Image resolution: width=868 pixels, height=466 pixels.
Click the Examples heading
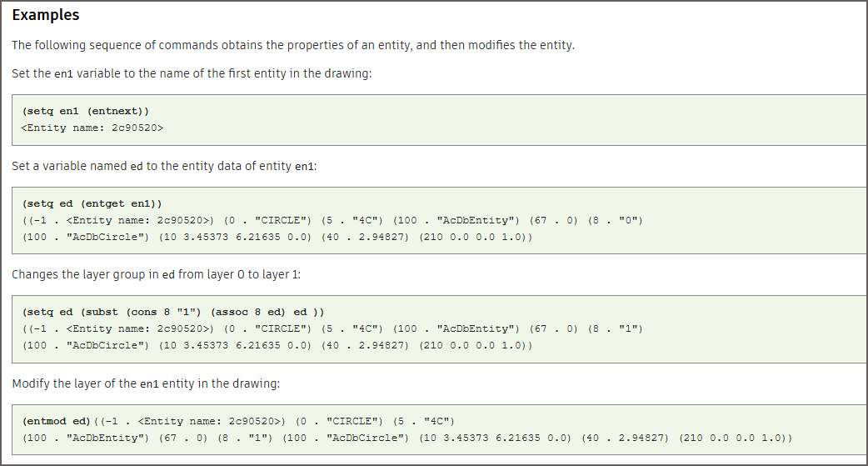click(x=46, y=15)
